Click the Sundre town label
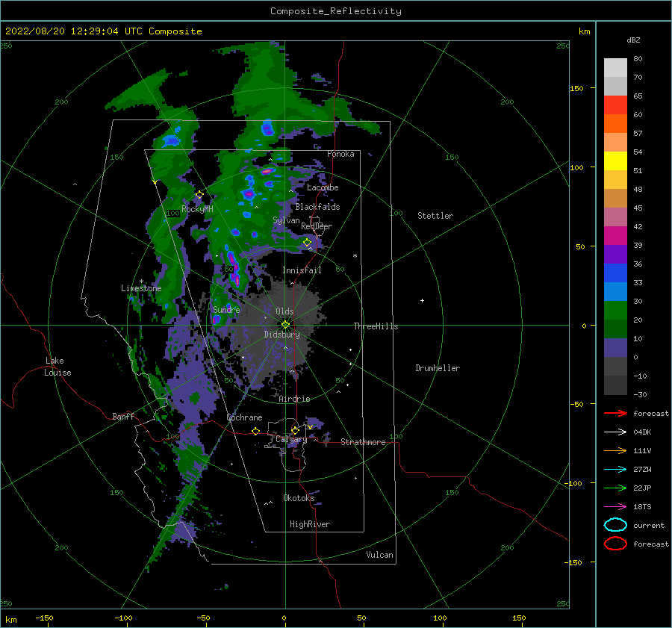The width and height of the screenshot is (672, 628). pos(226,309)
